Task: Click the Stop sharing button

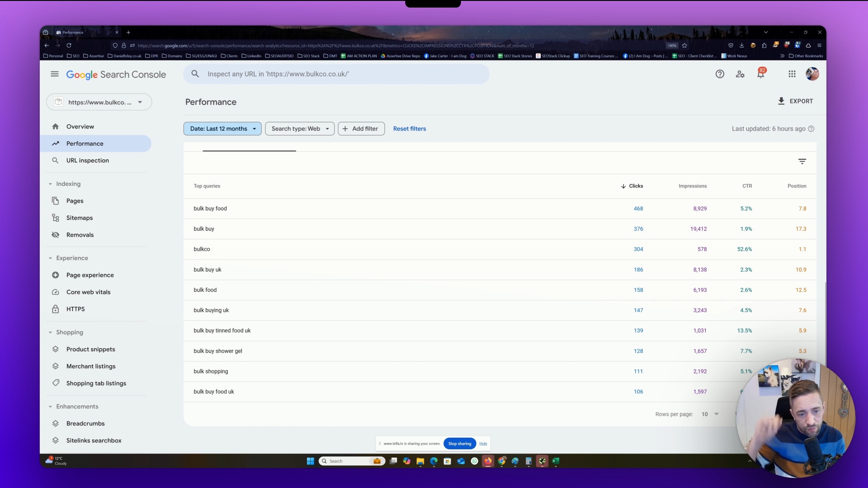Action: pyautogui.click(x=459, y=443)
